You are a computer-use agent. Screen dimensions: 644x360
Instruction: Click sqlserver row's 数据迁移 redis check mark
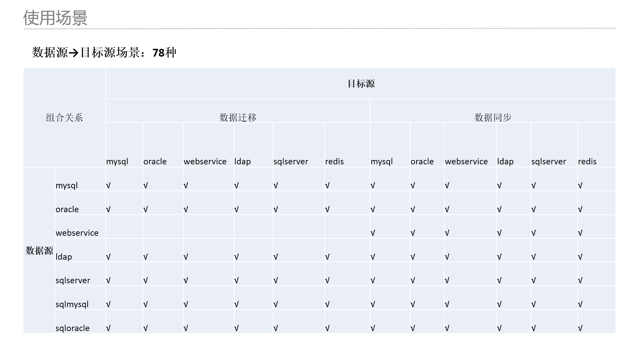(327, 281)
